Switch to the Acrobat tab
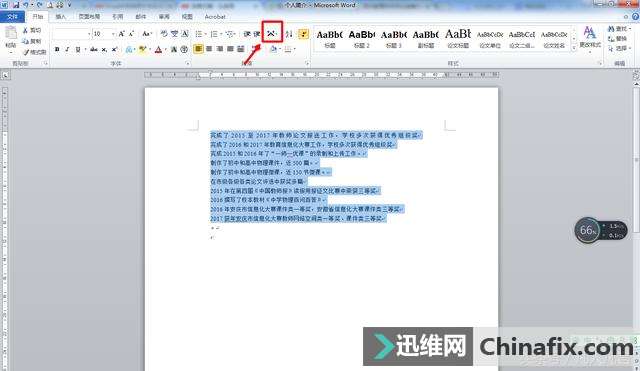The image size is (640, 371). pos(215,17)
